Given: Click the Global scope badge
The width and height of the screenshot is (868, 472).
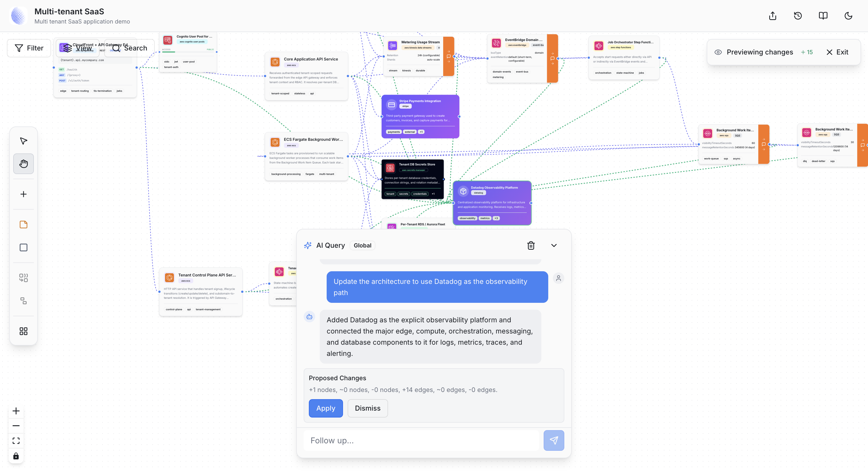Looking at the screenshot, I should (x=362, y=245).
